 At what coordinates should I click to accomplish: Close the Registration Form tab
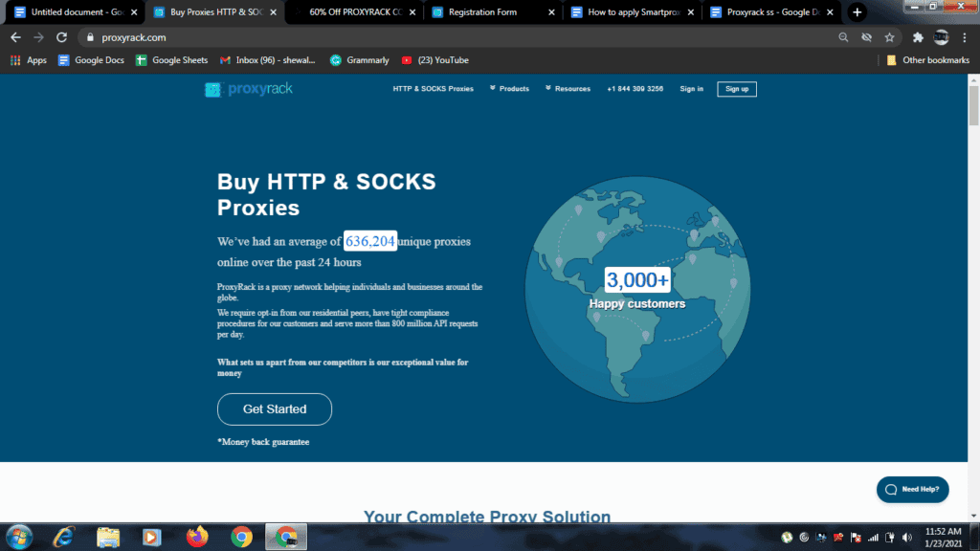point(551,11)
